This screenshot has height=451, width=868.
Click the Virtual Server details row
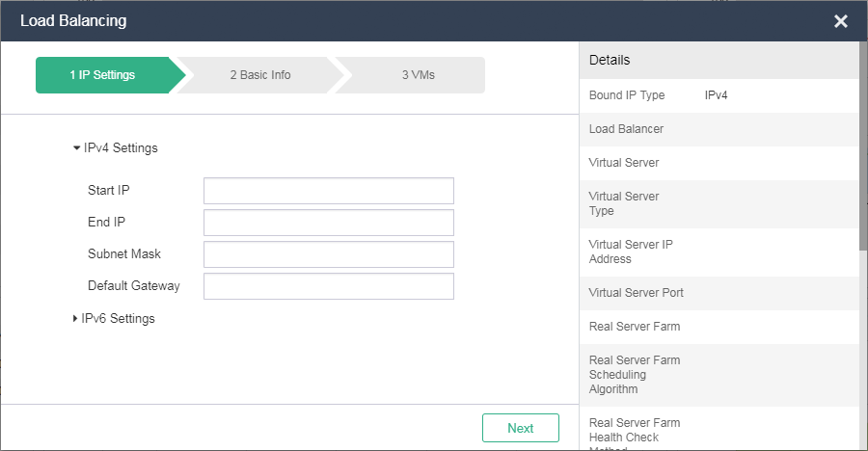(719, 163)
